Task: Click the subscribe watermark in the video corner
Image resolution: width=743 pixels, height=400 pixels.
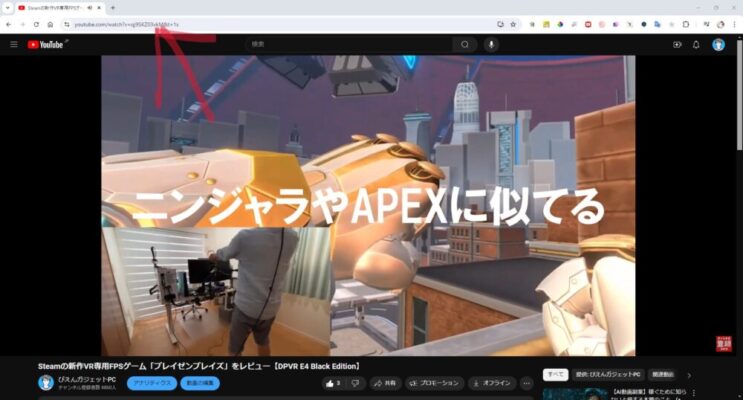Action: tap(724, 344)
